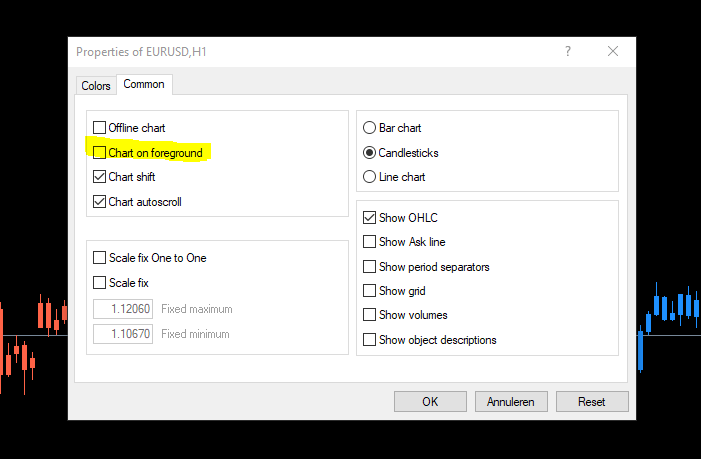Check Show period separators

370,267
